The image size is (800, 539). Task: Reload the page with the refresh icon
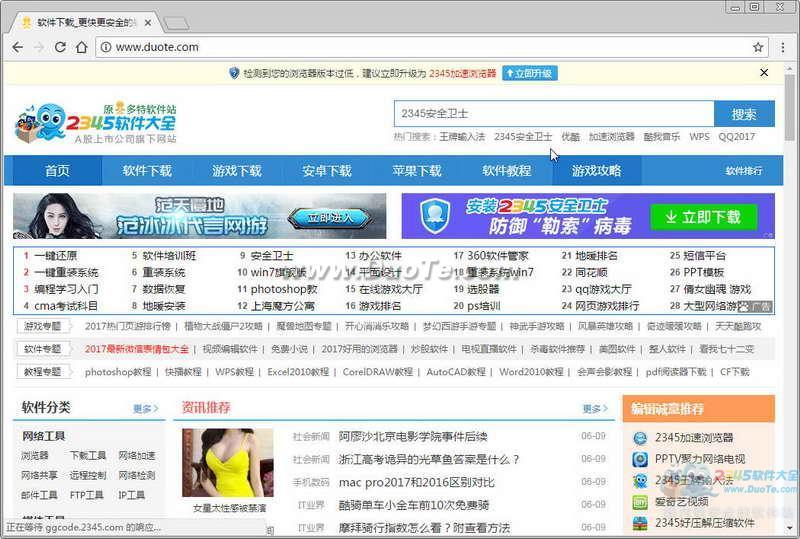[61, 46]
